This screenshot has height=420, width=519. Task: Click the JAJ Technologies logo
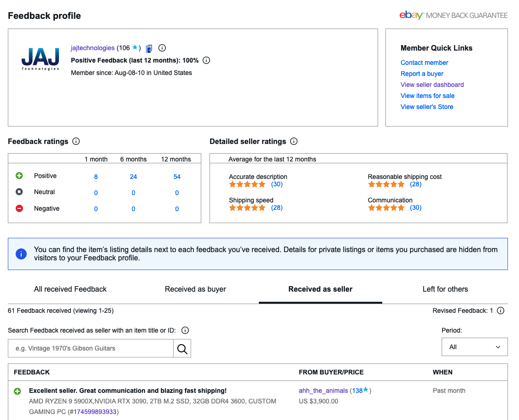point(41,58)
